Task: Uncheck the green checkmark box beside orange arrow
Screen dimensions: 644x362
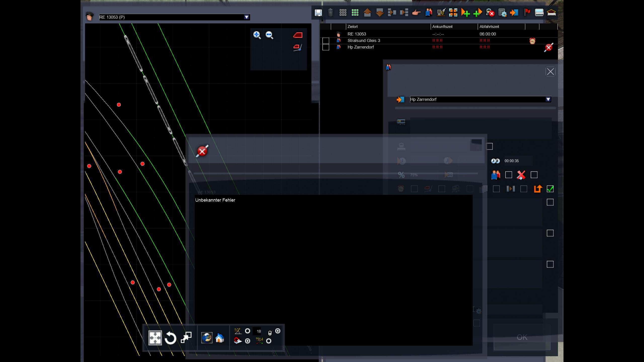Action: click(x=550, y=189)
